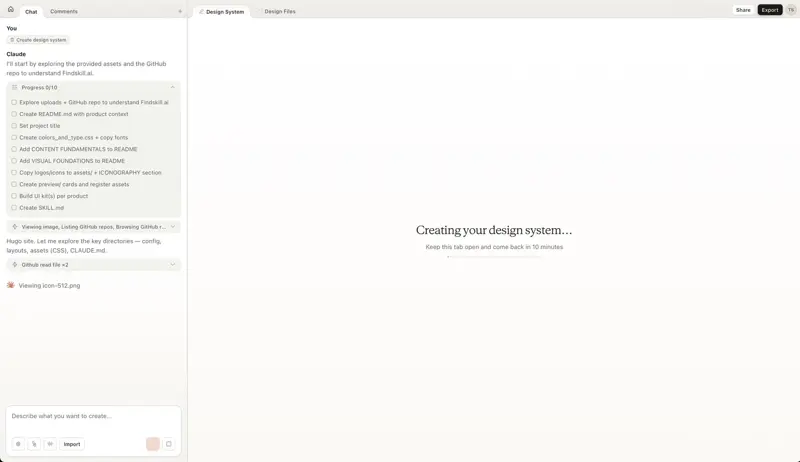
Task: Check Build UI kit(s) per product
Action: tap(14, 196)
